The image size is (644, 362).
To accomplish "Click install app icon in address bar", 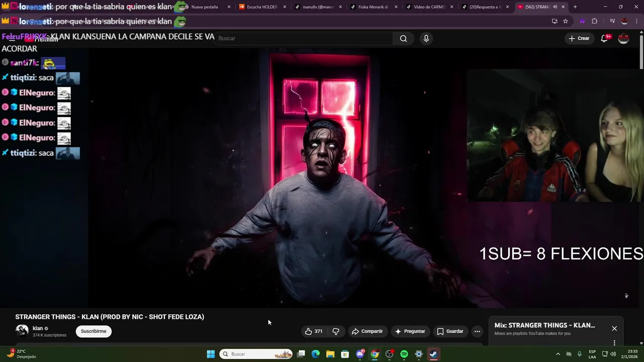I will click(x=554, y=21).
